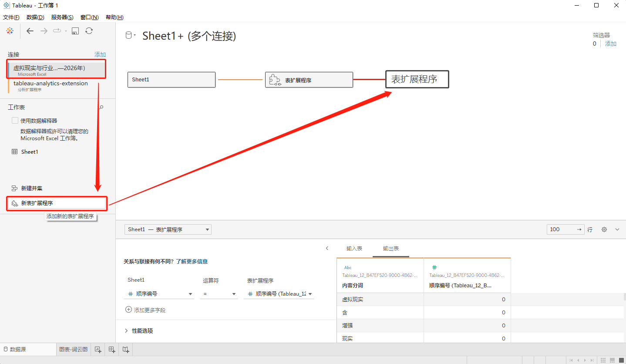The width and height of the screenshot is (626, 364).
Task: Open the Sheat1 — 表扩展程序 relationship dropdown
Action: pos(168,229)
